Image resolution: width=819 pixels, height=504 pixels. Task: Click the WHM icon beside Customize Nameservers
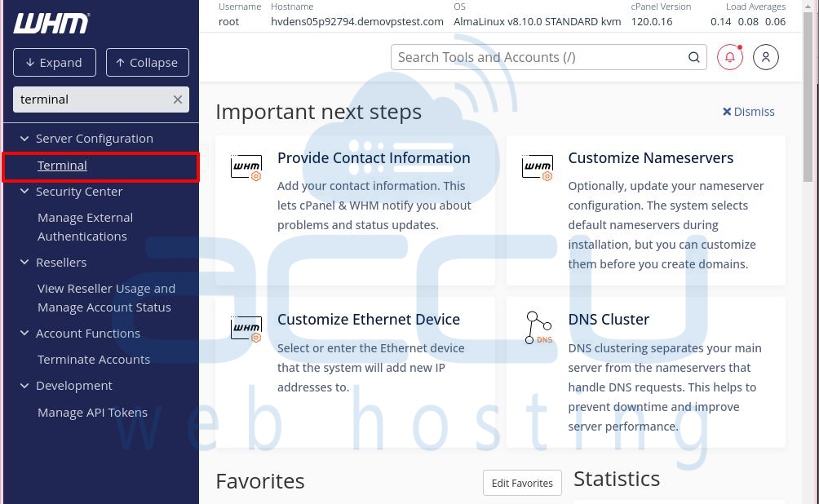[x=537, y=167]
